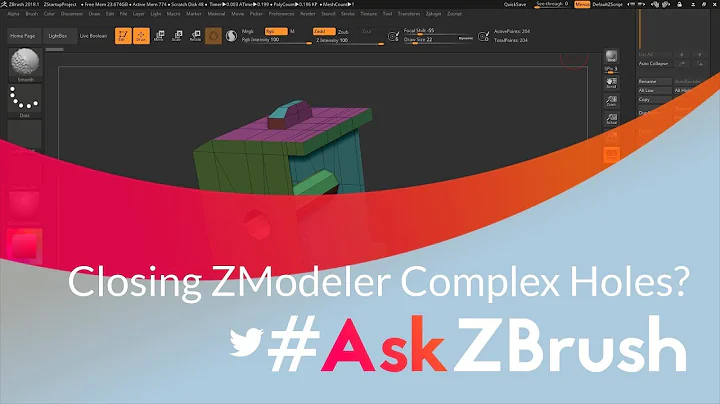Adjust the SPix slider
Image resolution: width=720 pixels, height=404 pixels.
611,69
